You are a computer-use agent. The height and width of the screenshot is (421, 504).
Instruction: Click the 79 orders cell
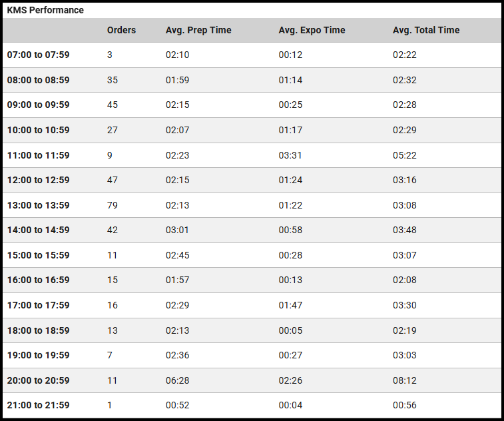click(113, 205)
